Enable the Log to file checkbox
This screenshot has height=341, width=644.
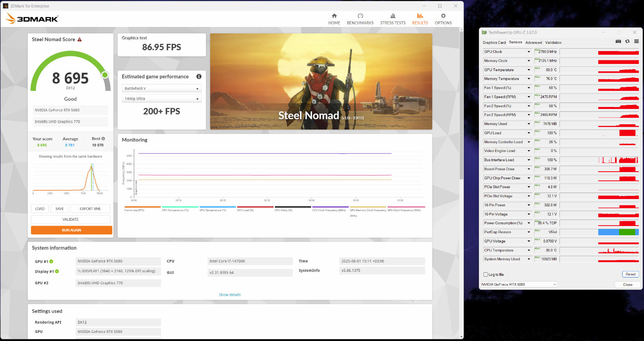click(485, 275)
